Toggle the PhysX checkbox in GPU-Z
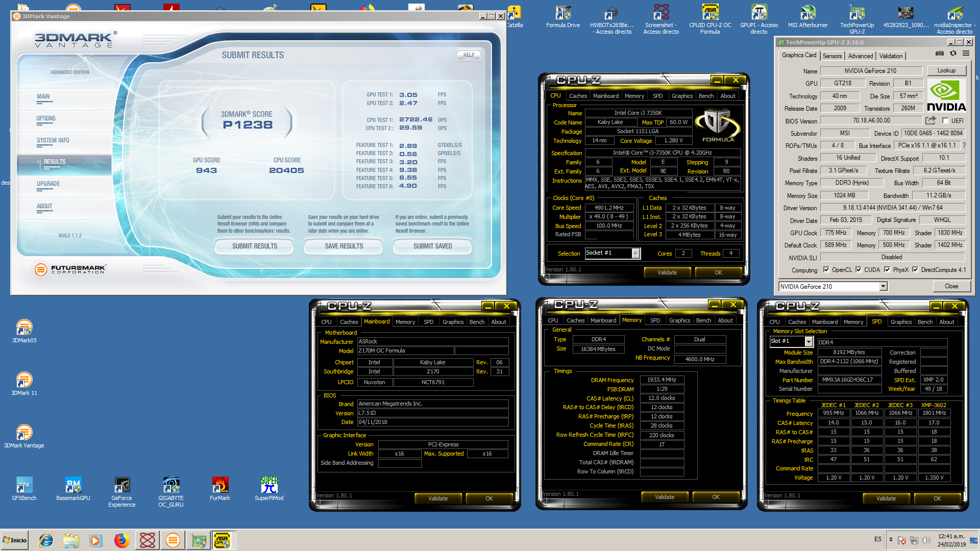Image resolution: width=980 pixels, height=551 pixels. coord(888,270)
